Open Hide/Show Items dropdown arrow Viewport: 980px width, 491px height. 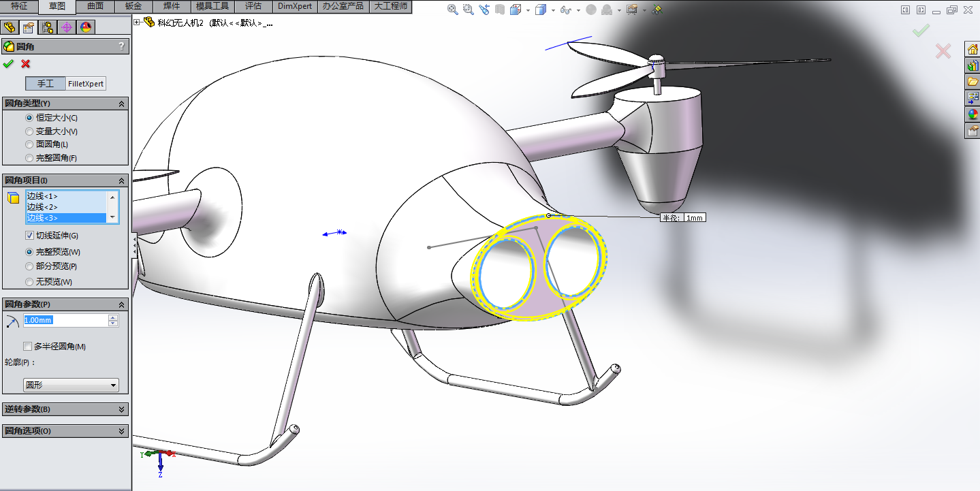(578, 10)
